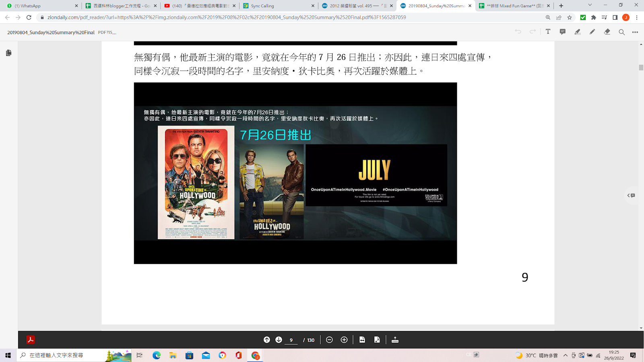Expand the comments side panel
The image size is (644, 362).
(x=631, y=195)
